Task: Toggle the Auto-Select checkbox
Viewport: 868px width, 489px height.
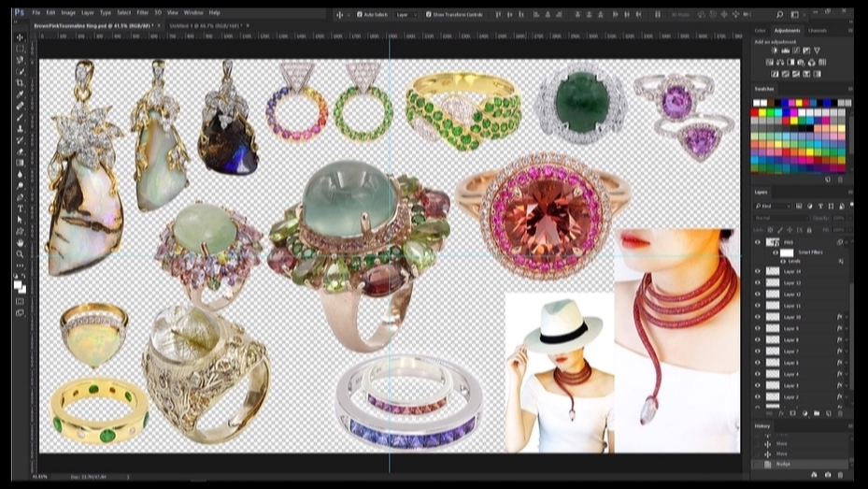Action: 360,14
